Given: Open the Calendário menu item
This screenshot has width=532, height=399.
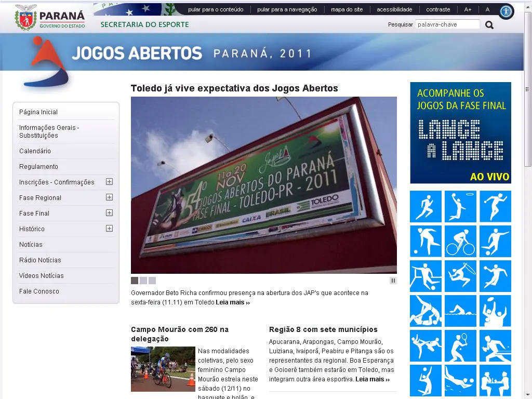Looking at the screenshot, I should (x=35, y=151).
